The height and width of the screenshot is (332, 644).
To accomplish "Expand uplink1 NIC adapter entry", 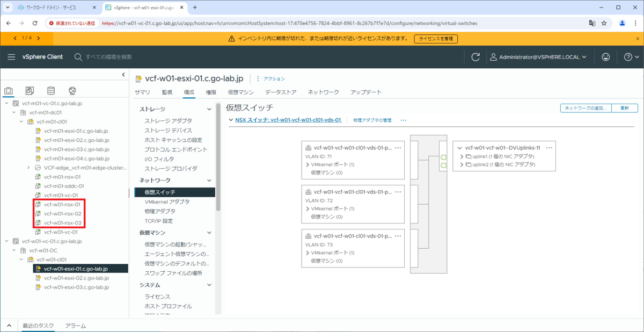I will [x=462, y=156].
